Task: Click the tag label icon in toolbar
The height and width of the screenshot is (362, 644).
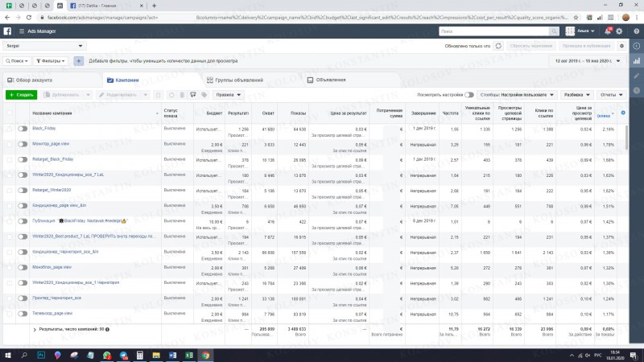Action: pos(204,95)
